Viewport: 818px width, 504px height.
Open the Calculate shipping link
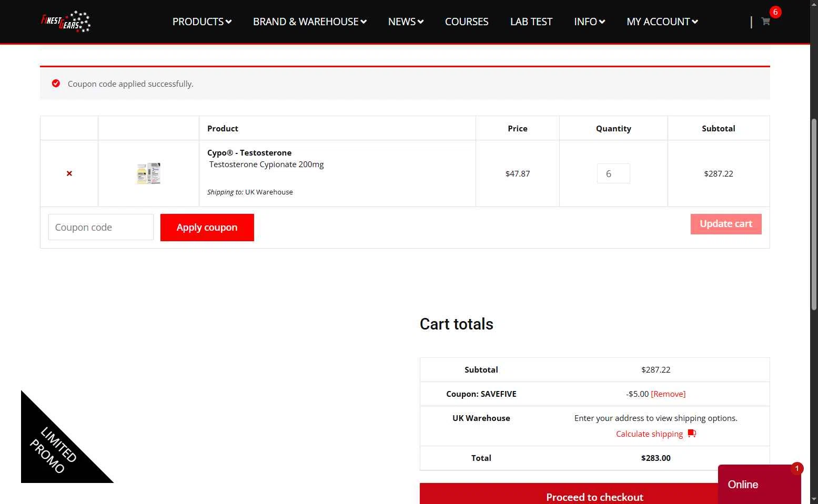point(649,434)
